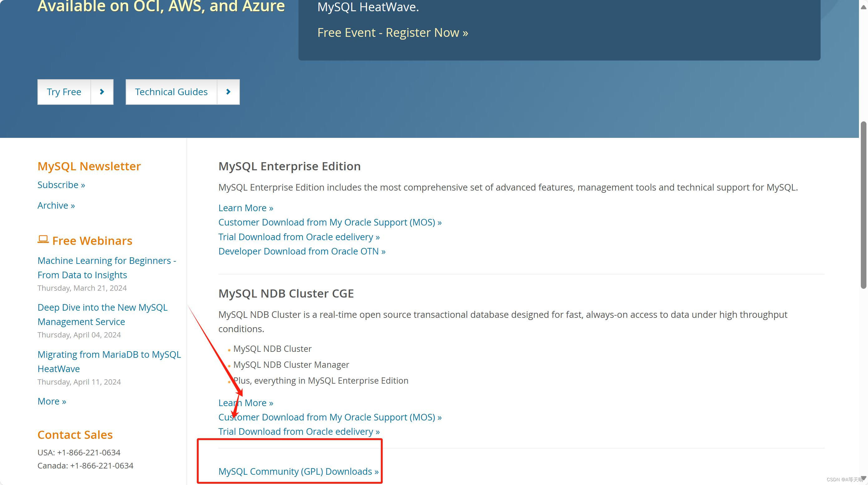Open MySQL Community (GPL) Downloads link
Viewport: 868px width, 485px height.
click(298, 471)
